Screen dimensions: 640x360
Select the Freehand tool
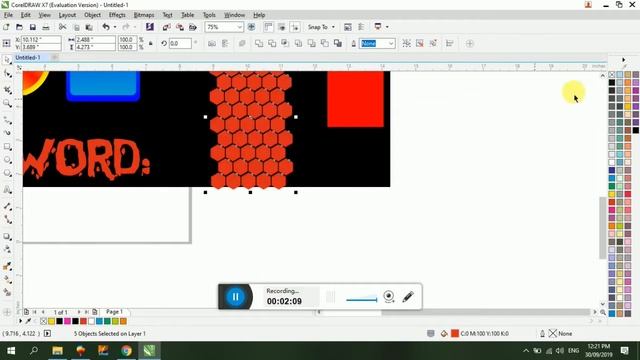7,120
